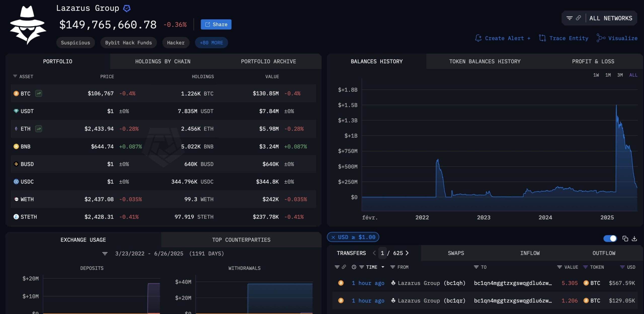Go to next transfers page

click(407, 253)
